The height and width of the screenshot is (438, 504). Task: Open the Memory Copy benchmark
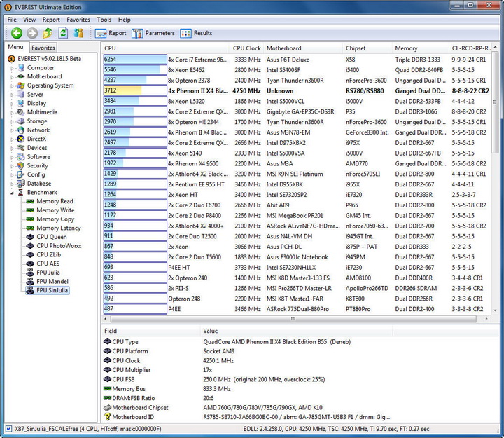pyautogui.click(x=55, y=219)
